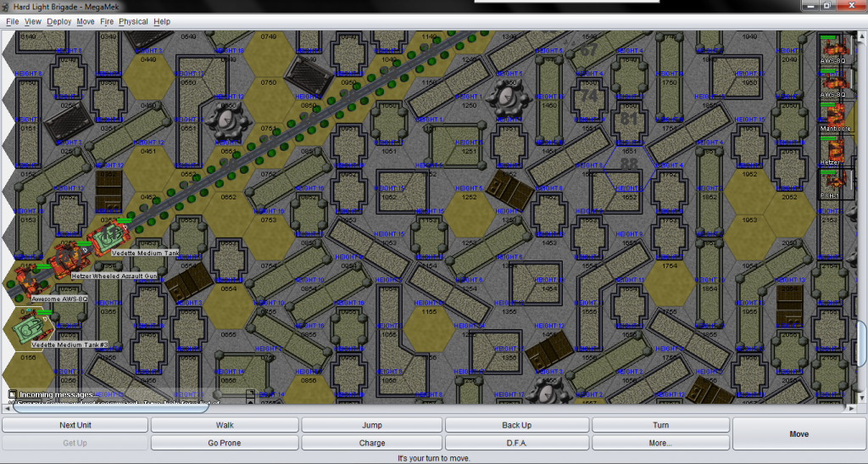Toggle the Incoming messages checkbox
Image resolution: width=868 pixels, height=464 pixels.
pos(12,394)
